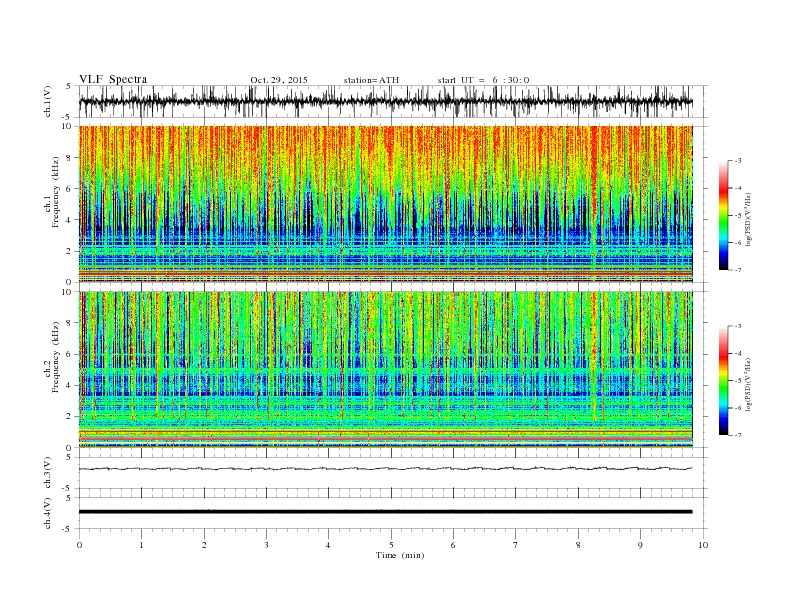Click the "start UT = 6:30:0" header text
Image resolution: width=792 pixels, height=612 pixels.
click(x=483, y=80)
